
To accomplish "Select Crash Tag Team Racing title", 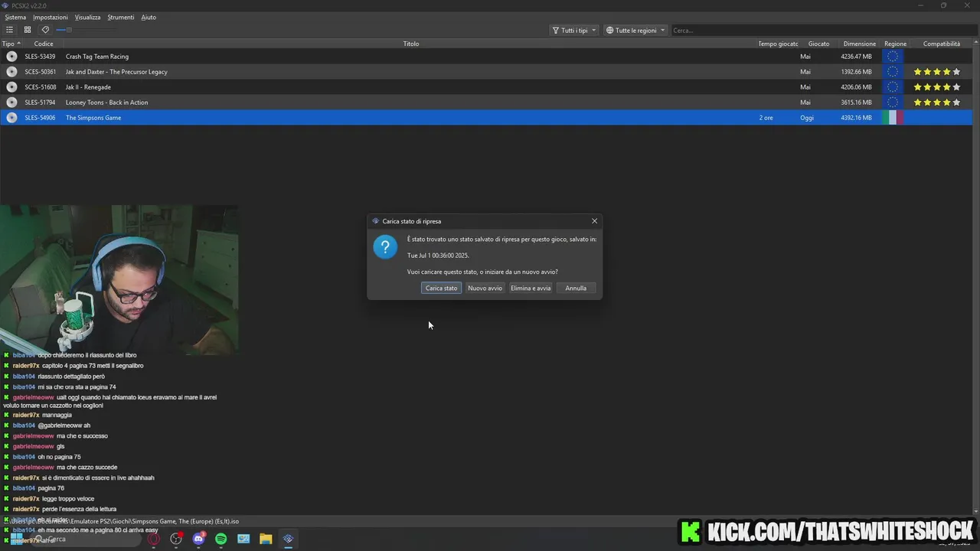I will [96, 57].
